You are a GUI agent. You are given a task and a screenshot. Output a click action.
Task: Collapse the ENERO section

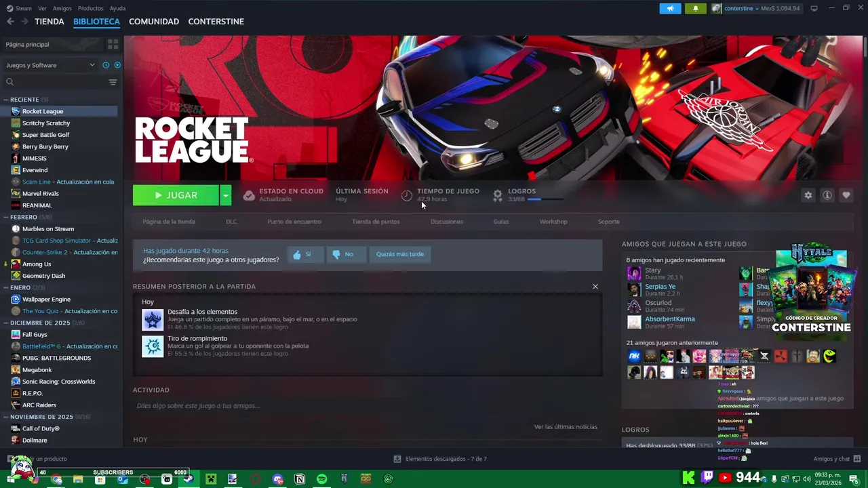point(5,287)
